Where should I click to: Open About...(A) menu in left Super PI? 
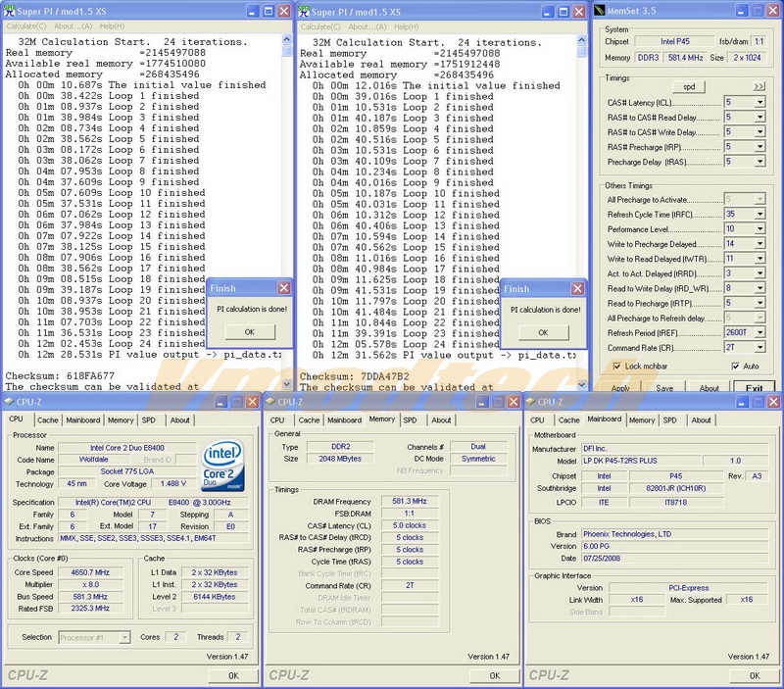(x=73, y=26)
